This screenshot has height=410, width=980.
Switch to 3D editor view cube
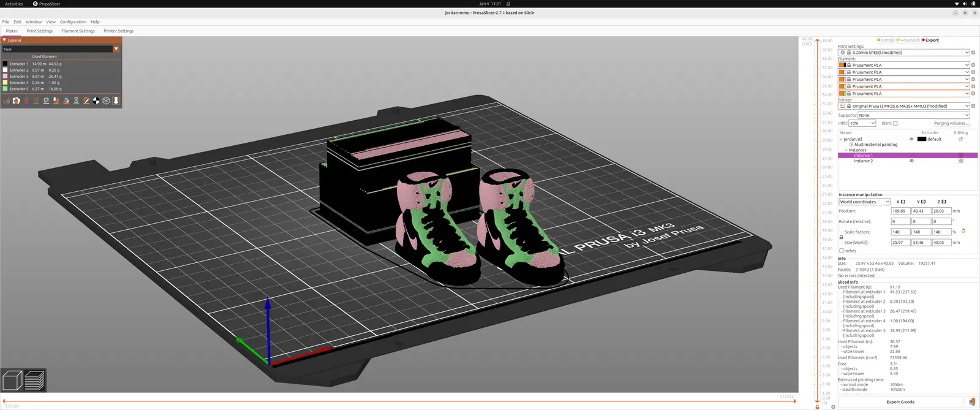pyautogui.click(x=12, y=381)
